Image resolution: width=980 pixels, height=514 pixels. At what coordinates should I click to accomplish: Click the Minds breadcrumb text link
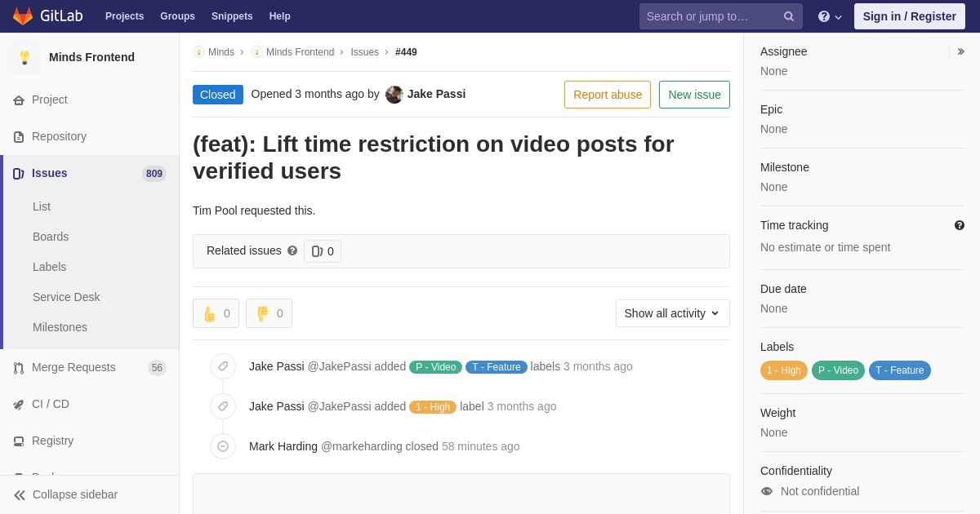(x=221, y=52)
